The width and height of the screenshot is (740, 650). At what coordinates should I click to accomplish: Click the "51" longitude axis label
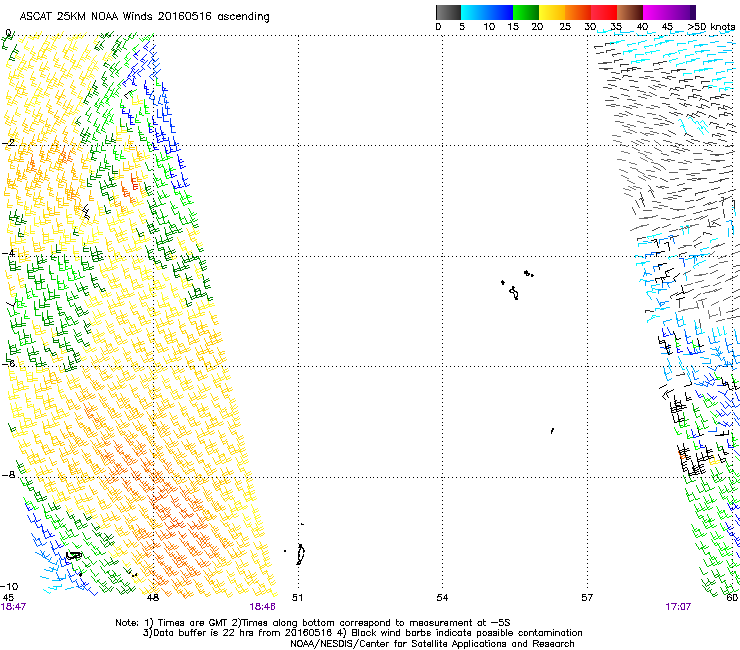(297, 598)
